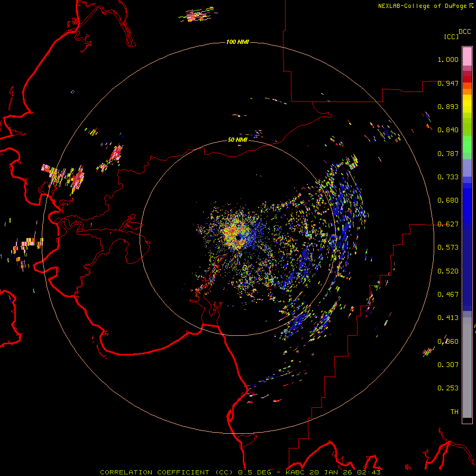Click the 0.573 scale value
This screenshot has height=476, width=476.
[448, 248]
